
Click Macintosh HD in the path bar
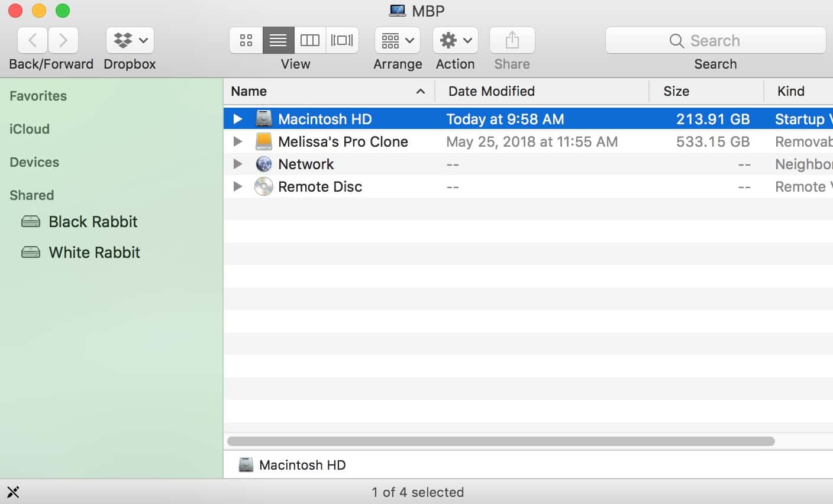coord(302,465)
